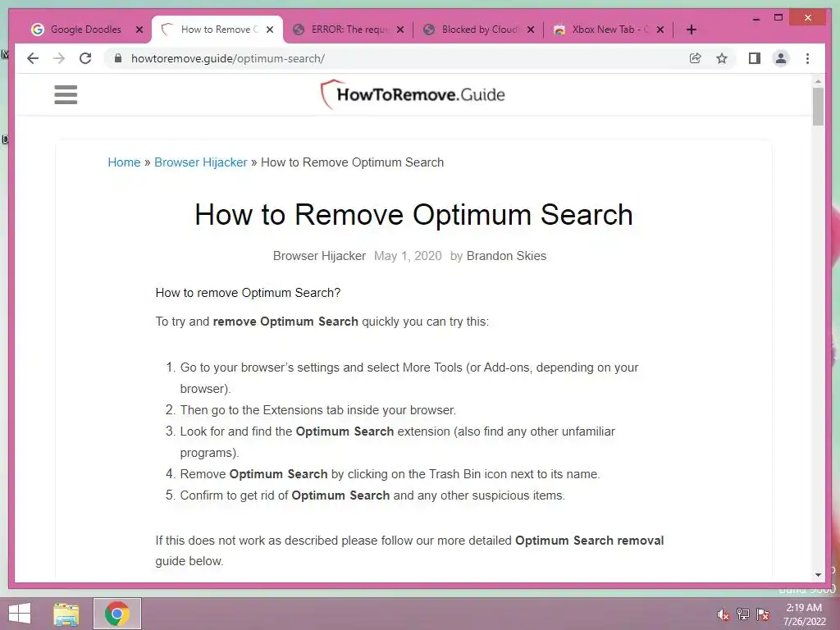Click the 'How to Remove Optimum Search' heading

click(x=413, y=215)
